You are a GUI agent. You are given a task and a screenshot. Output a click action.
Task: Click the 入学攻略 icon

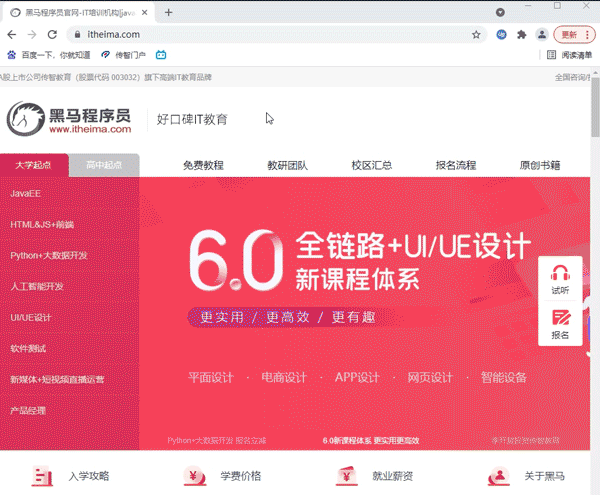[x=41, y=476]
